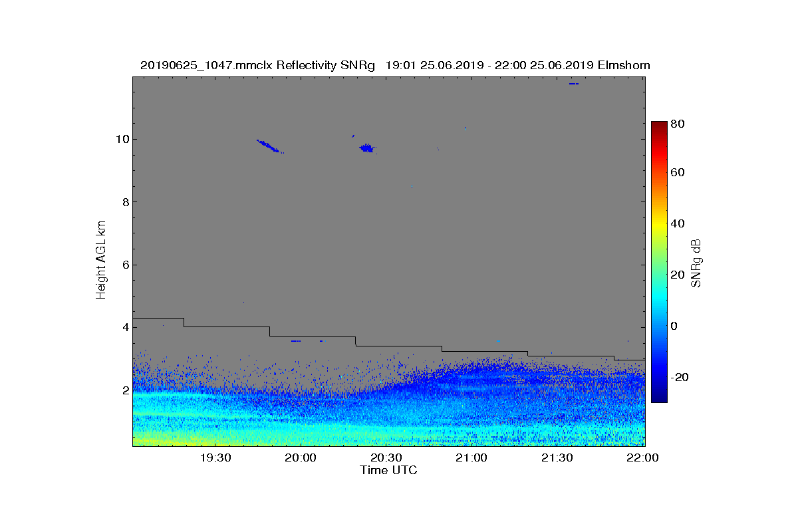Click the yellow band of the color bar
The height and width of the screenshot is (532, 798).
(659, 226)
